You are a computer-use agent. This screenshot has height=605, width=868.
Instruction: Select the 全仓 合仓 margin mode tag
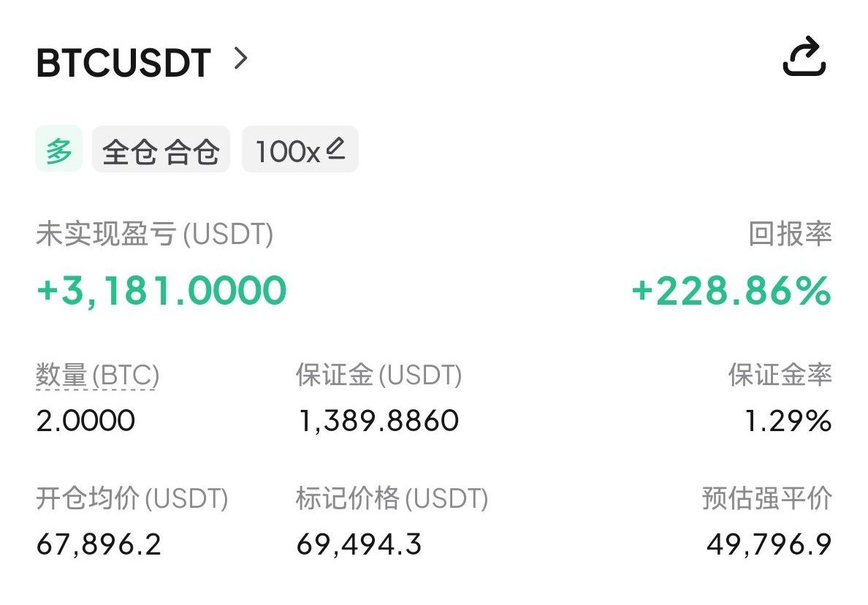[161, 151]
